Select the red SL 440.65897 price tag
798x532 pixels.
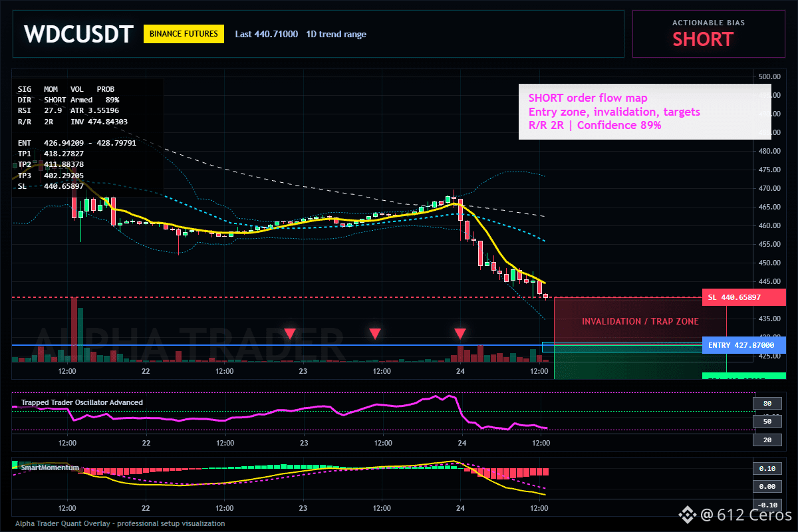(743, 297)
